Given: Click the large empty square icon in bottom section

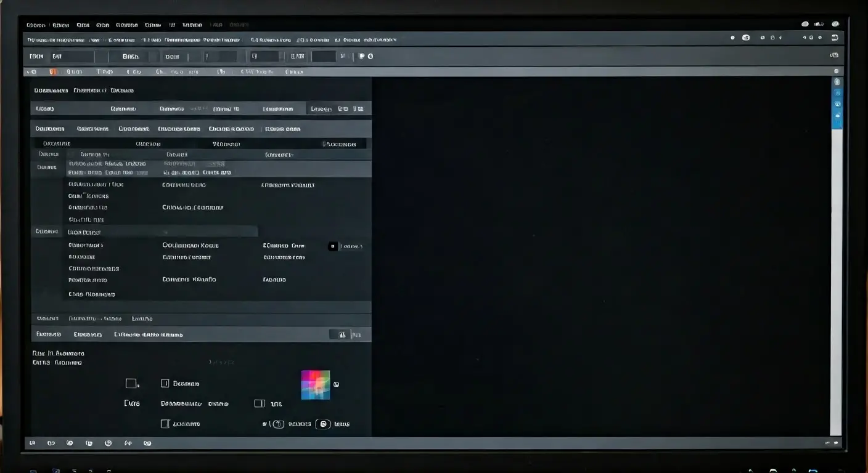Looking at the screenshot, I should [x=131, y=383].
